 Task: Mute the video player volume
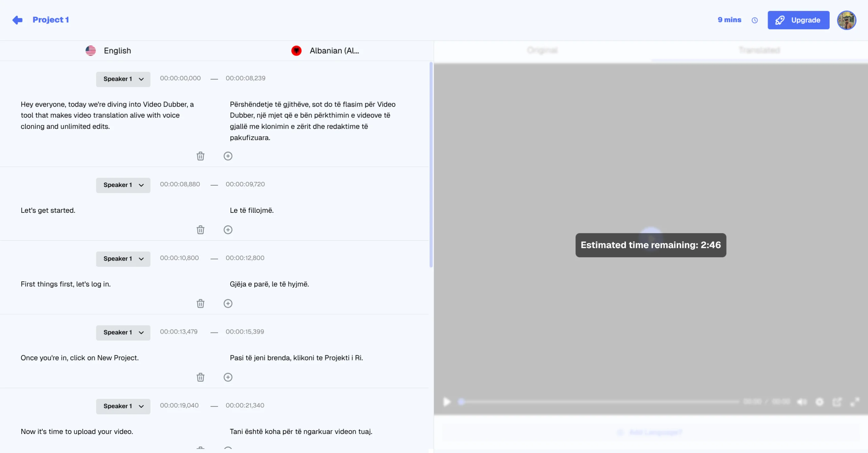click(x=802, y=402)
